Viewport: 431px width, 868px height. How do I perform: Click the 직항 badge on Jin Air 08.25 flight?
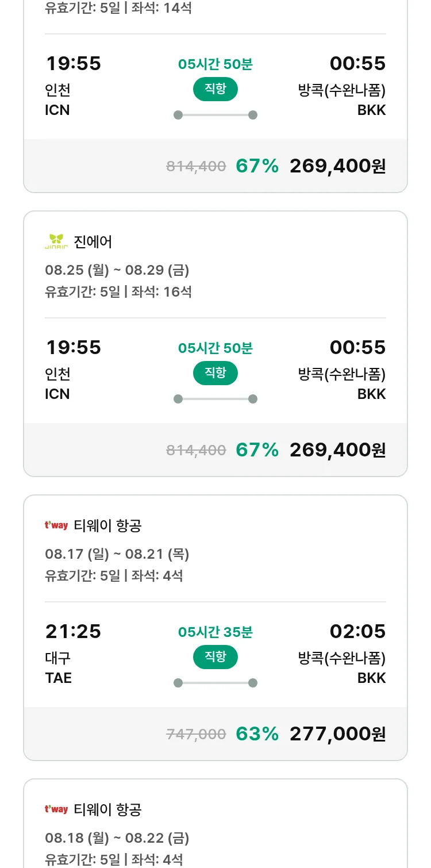(x=215, y=373)
